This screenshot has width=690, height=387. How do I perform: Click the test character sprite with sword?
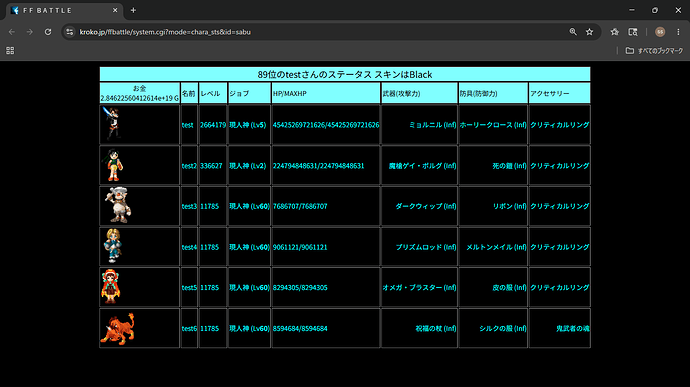click(111, 123)
